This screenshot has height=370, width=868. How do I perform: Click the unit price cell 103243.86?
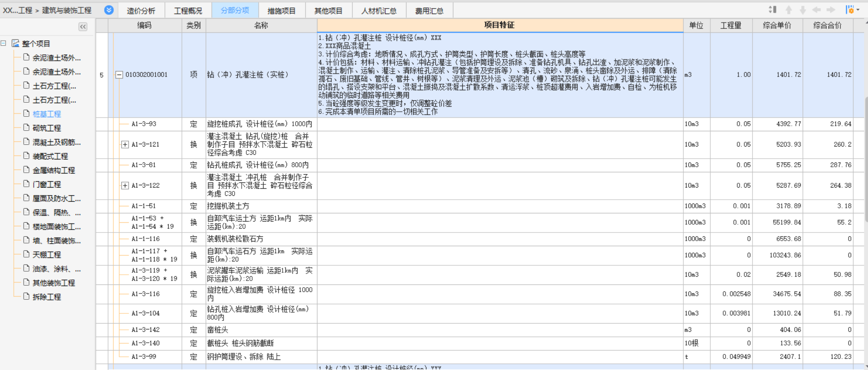point(777,256)
